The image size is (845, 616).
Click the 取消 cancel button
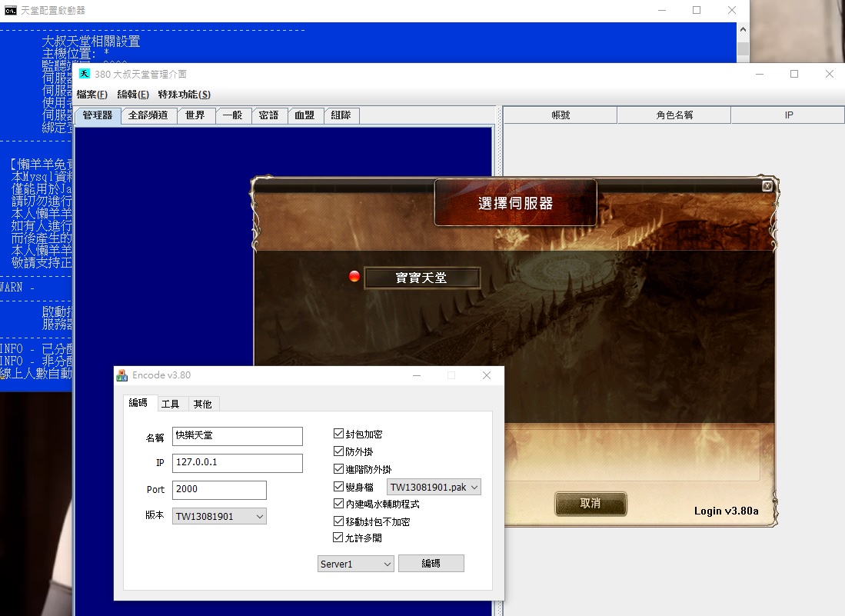pos(591,504)
